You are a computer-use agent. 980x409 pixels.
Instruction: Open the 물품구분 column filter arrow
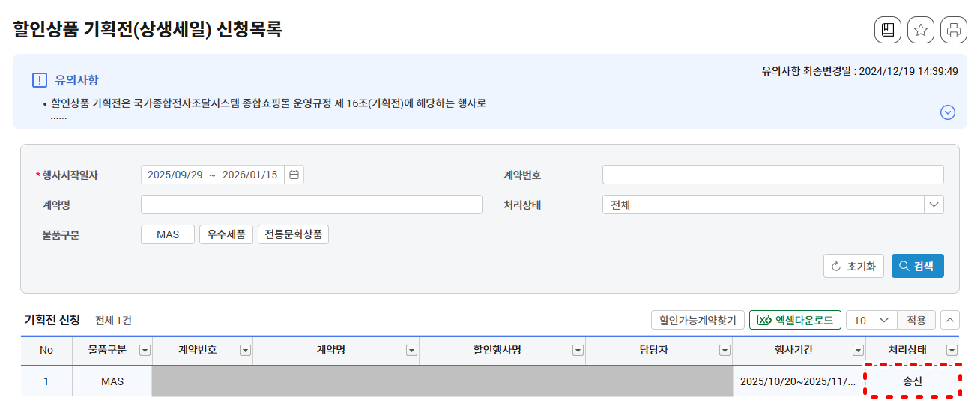145,351
